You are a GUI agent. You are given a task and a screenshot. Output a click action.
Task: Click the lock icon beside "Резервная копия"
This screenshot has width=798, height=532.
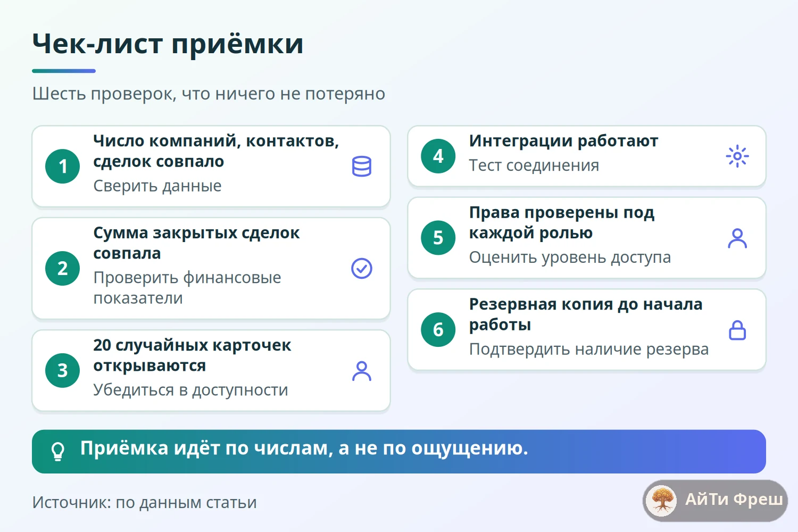737,330
